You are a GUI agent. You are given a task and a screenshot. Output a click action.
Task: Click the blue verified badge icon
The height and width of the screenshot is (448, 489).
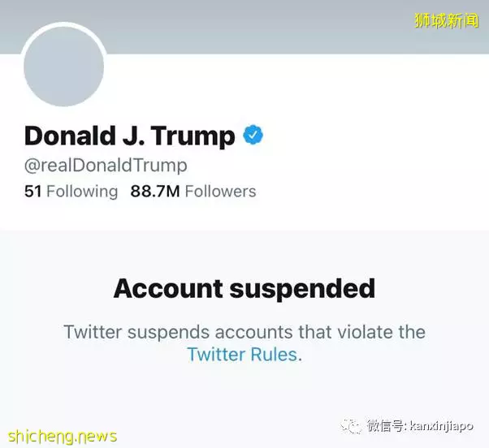[x=253, y=135]
